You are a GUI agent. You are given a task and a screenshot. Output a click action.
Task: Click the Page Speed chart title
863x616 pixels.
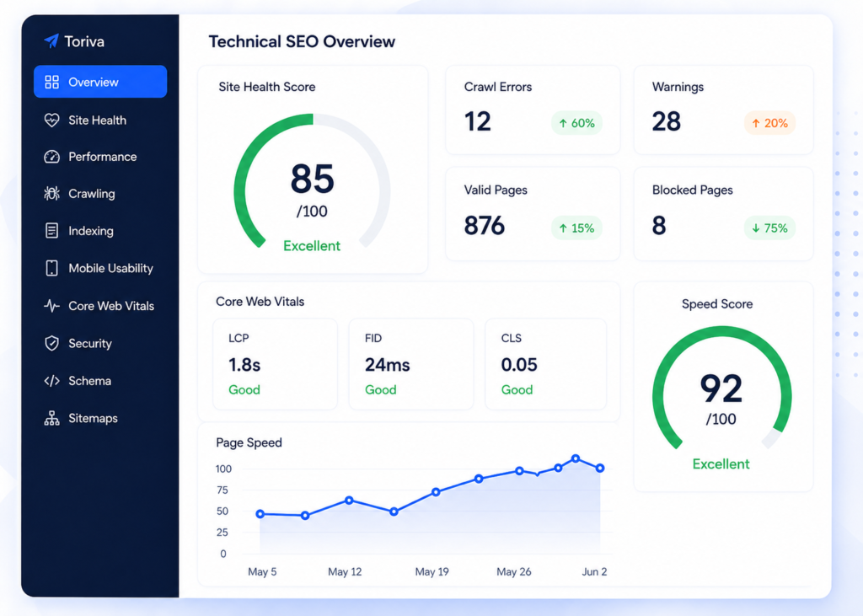coord(249,442)
